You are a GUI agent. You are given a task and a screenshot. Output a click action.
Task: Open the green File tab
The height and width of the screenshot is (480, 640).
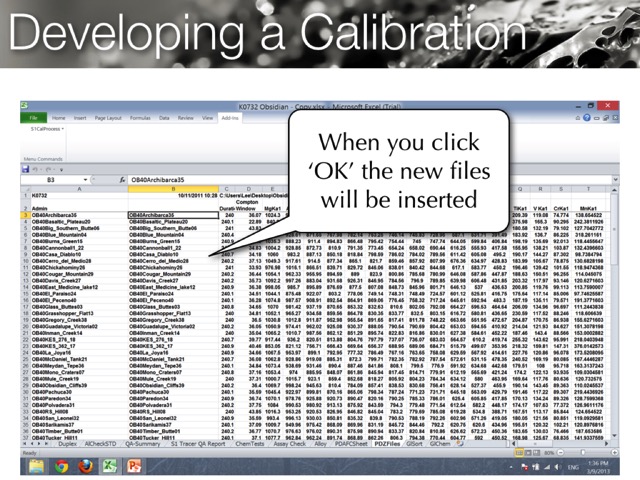33,118
